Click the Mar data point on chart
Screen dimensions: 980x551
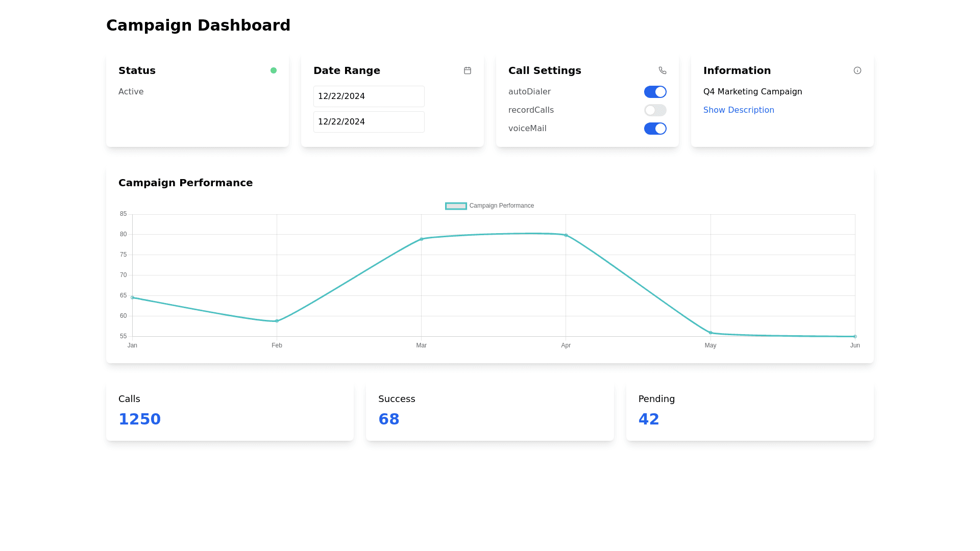pos(422,239)
